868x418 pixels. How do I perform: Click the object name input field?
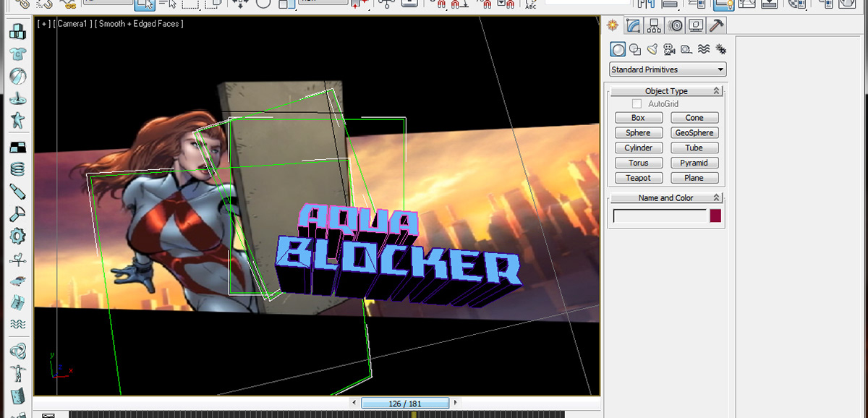[660, 216]
